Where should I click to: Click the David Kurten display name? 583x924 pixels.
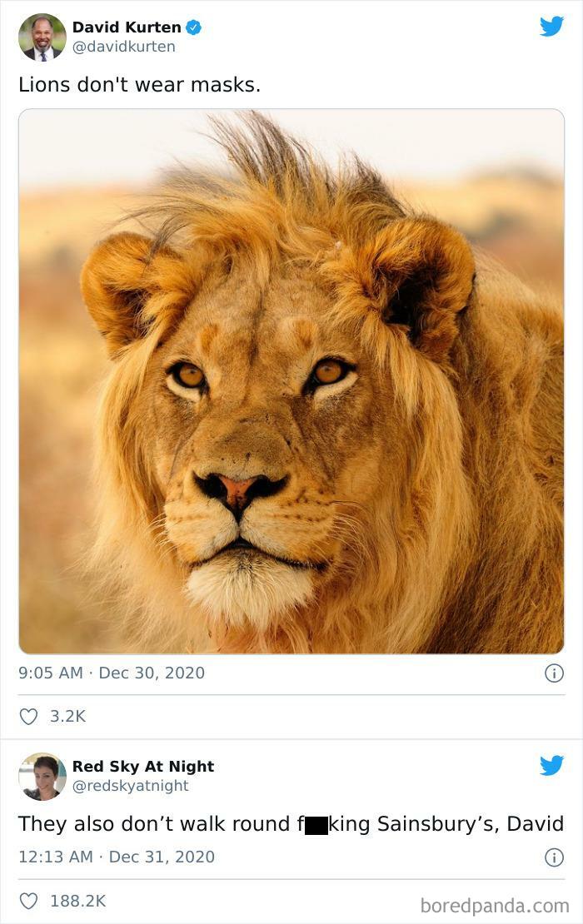click(127, 27)
